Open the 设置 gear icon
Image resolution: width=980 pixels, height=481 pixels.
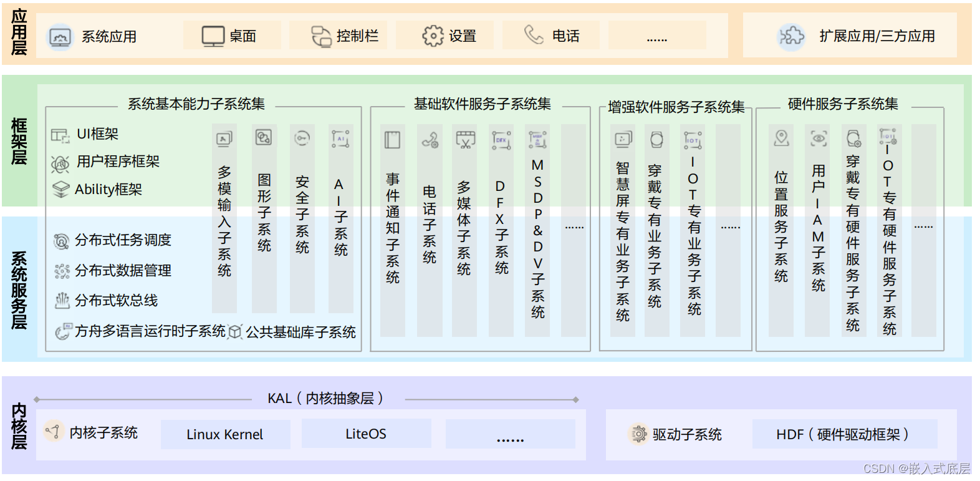433,36
